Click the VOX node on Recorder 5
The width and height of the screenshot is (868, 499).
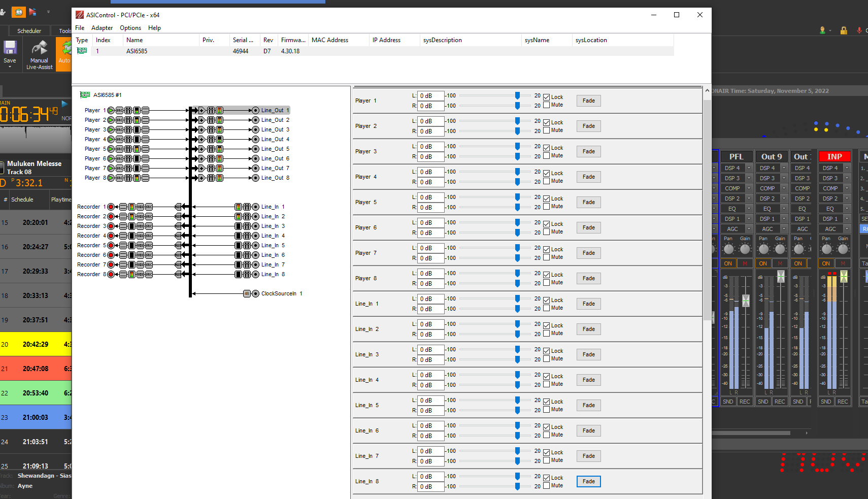140,245
